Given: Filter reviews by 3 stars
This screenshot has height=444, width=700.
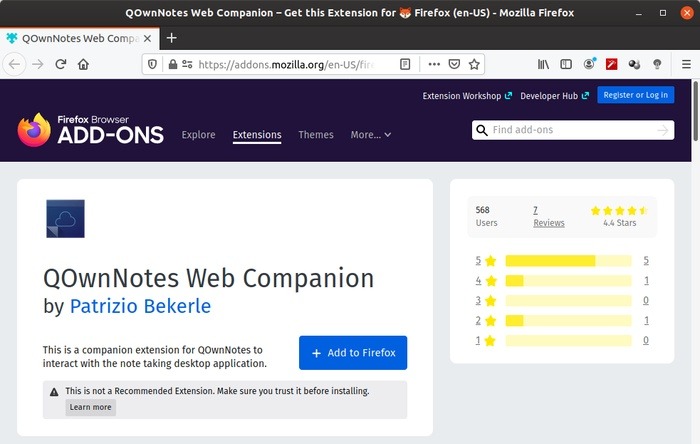Looking at the screenshot, I should (486, 300).
